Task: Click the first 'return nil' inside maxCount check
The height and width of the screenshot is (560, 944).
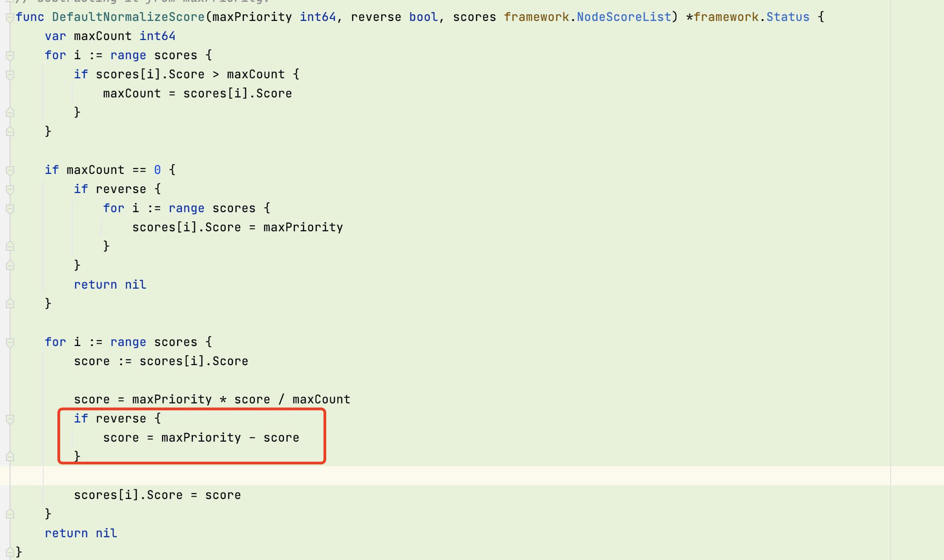Action: pyautogui.click(x=110, y=285)
